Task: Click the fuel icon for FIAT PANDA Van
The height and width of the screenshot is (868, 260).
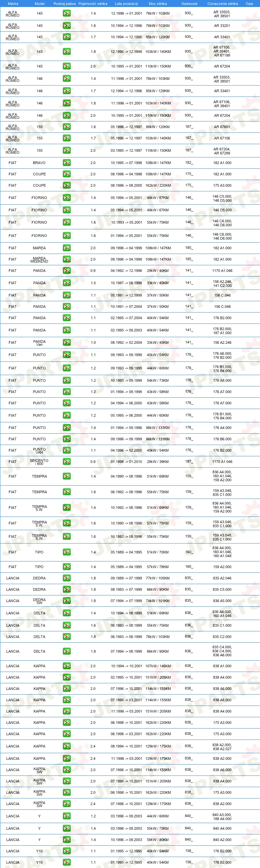Action: 67,342
